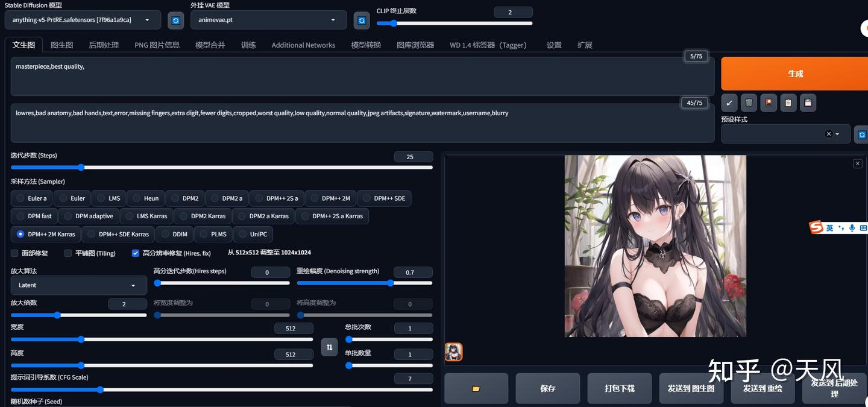Adjust the CFG Scale slider
This screenshot has height=407, width=868.
[222, 390]
